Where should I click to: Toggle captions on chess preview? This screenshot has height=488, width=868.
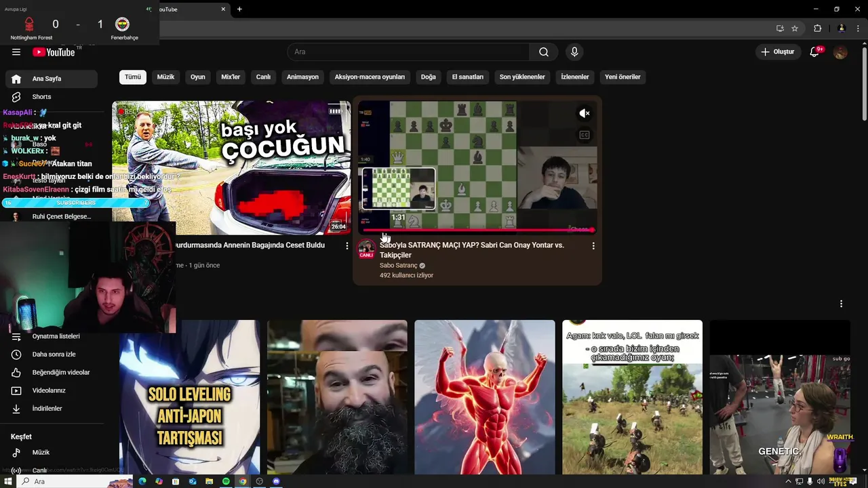point(585,135)
